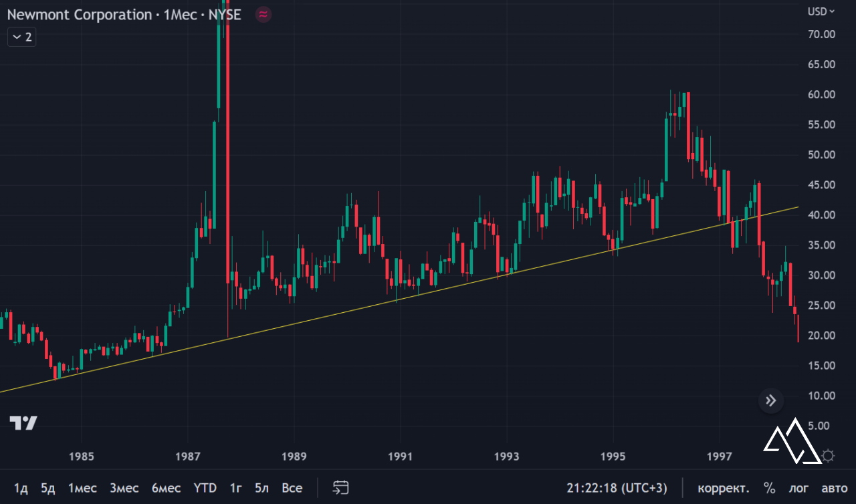856x504 pixels.
Task: Expand the collapsed legend showing 2
Action: pyautogui.click(x=21, y=37)
